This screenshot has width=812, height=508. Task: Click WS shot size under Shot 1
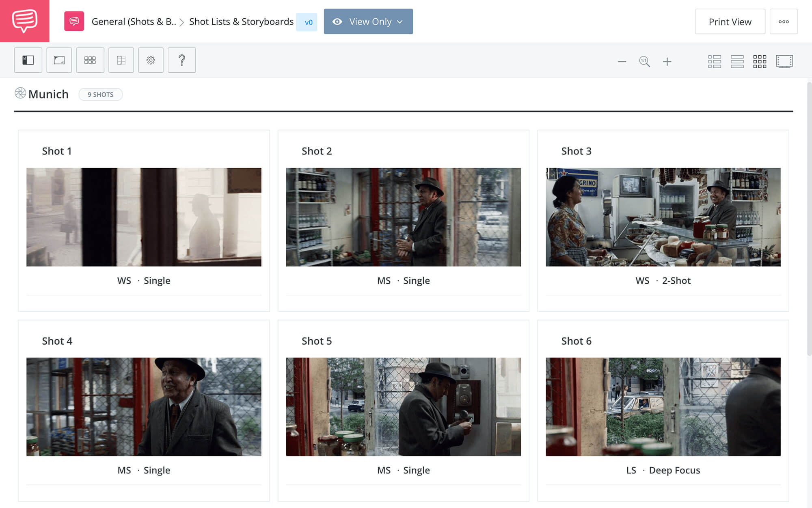[124, 280]
